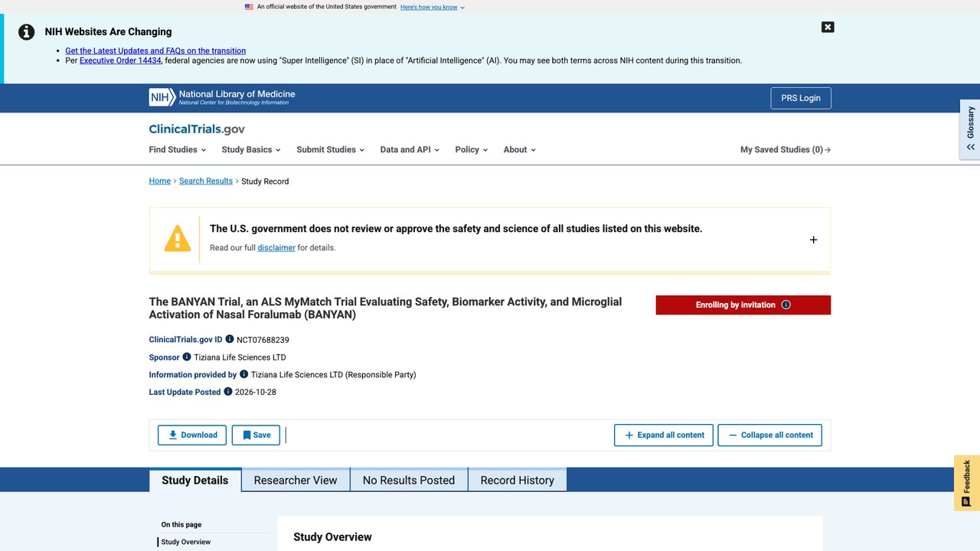Click the US flag icon
The image size is (980, 551).
249,7
